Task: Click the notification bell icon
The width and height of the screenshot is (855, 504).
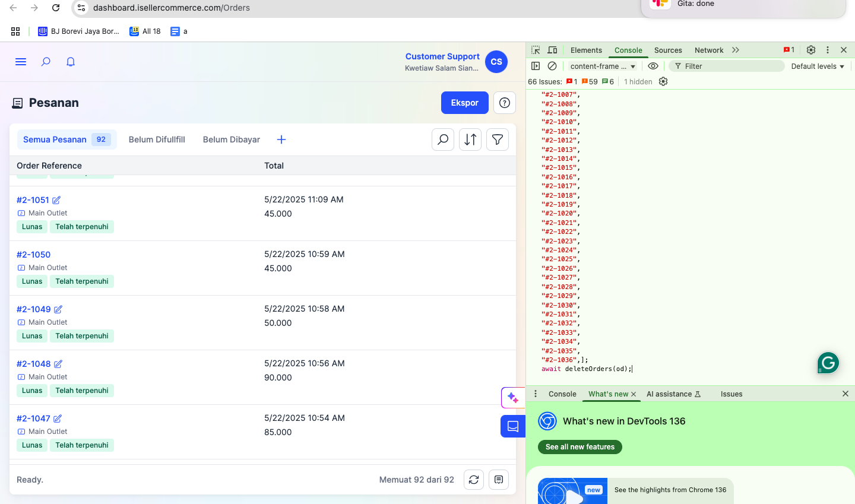Action: coord(71,62)
